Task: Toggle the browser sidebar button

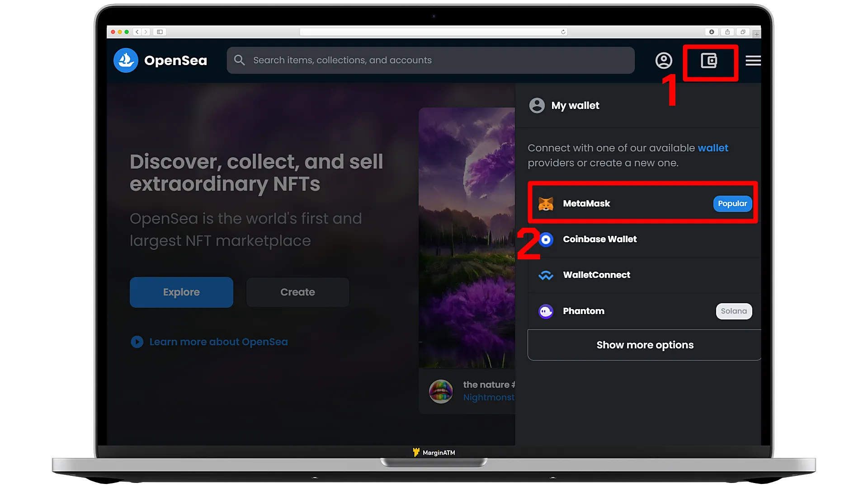Action: pos(160,32)
